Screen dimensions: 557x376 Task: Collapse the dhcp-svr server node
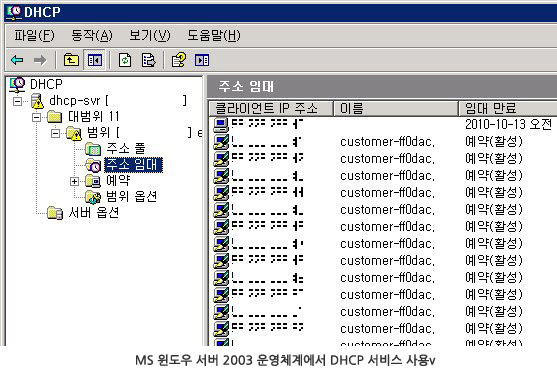coord(17,101)
